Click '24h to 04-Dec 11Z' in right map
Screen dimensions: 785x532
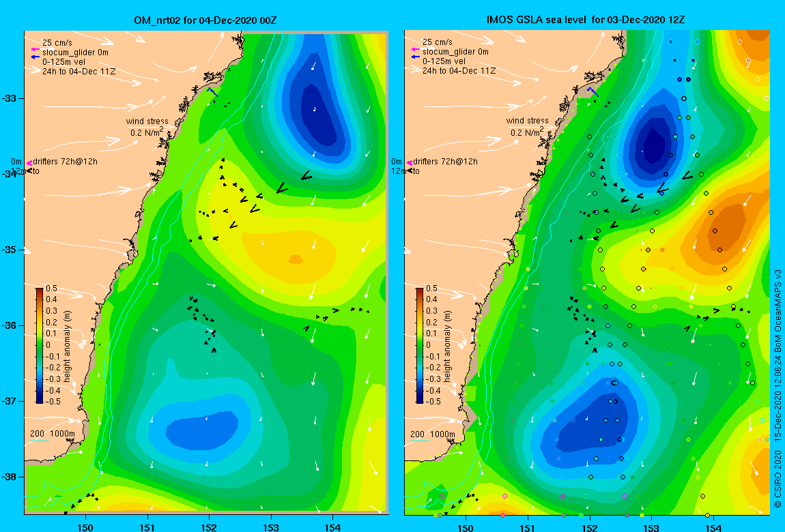click(459, 71)
